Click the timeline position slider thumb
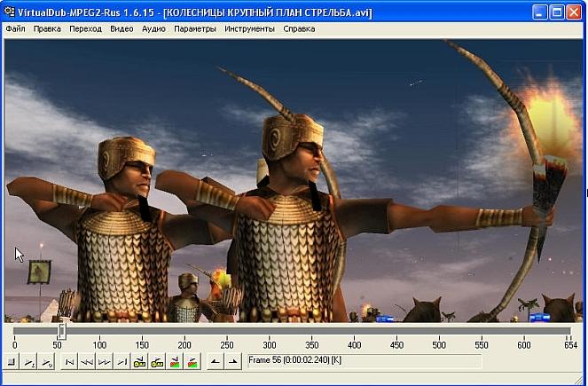This screenshot has height=386, width=588. click(x=62, y=332)
